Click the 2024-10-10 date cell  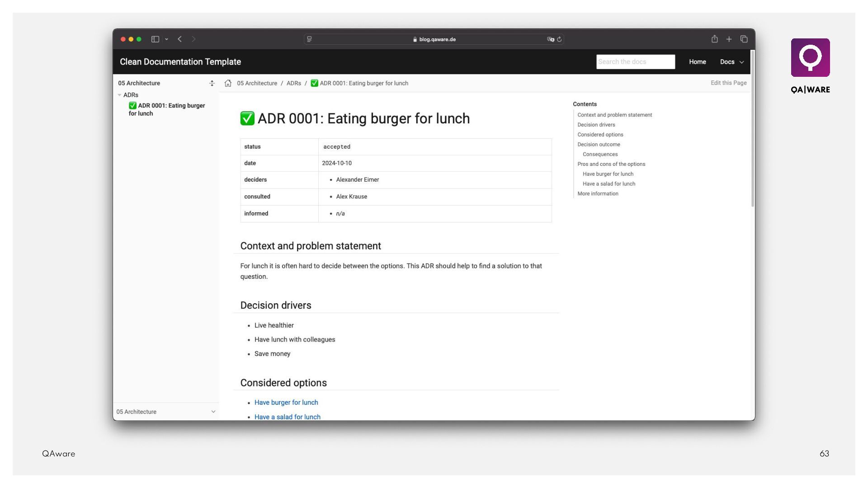[435, 163]
